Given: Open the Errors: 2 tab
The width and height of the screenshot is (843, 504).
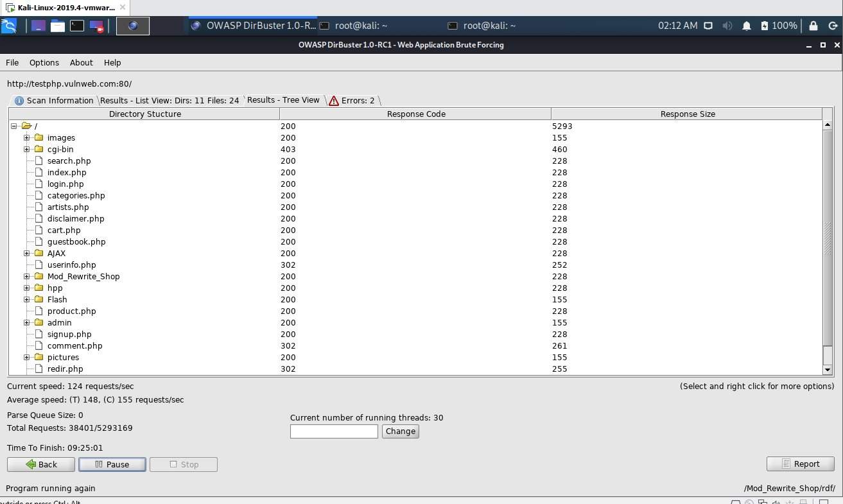Looking at the screenshot, I should [x=352, y=100].
